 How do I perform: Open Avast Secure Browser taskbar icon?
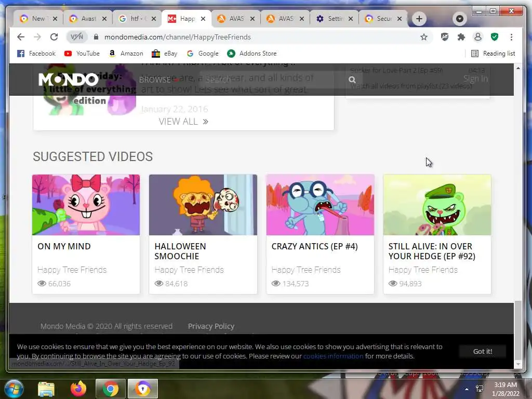tap(143, 389)
